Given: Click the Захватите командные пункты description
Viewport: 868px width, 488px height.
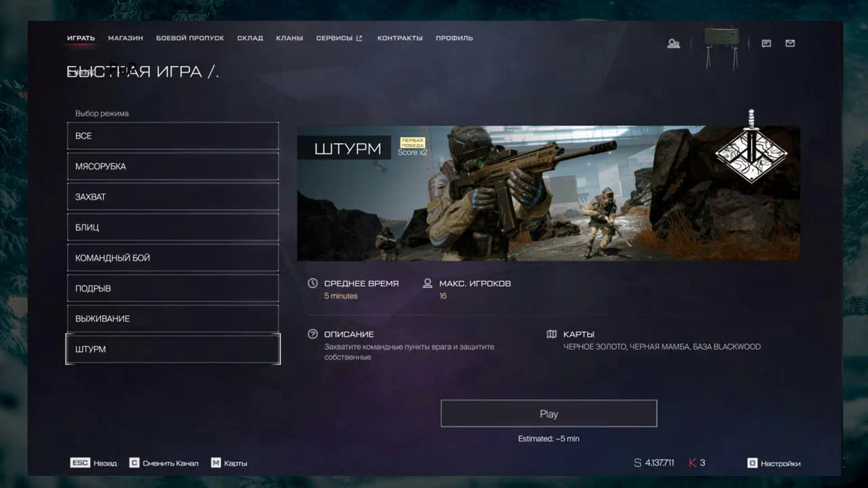Looking at the screenshot, I should click(x=409, y=352).
